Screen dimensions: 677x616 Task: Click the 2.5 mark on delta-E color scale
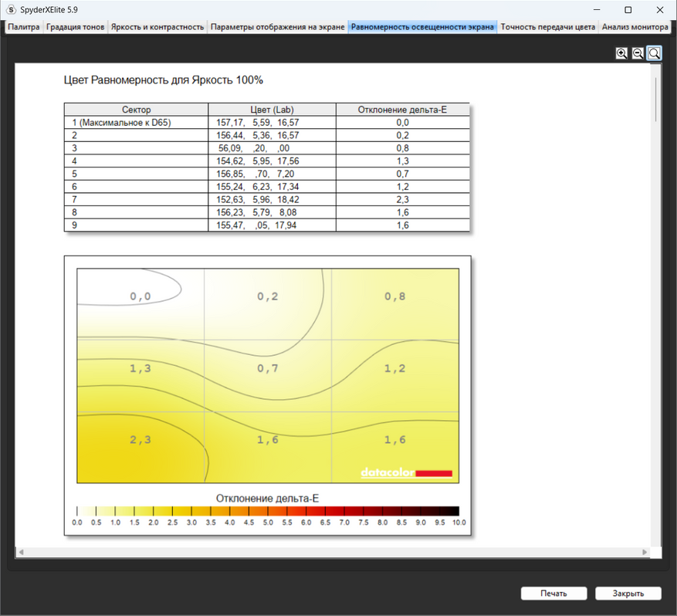[172, 523]
